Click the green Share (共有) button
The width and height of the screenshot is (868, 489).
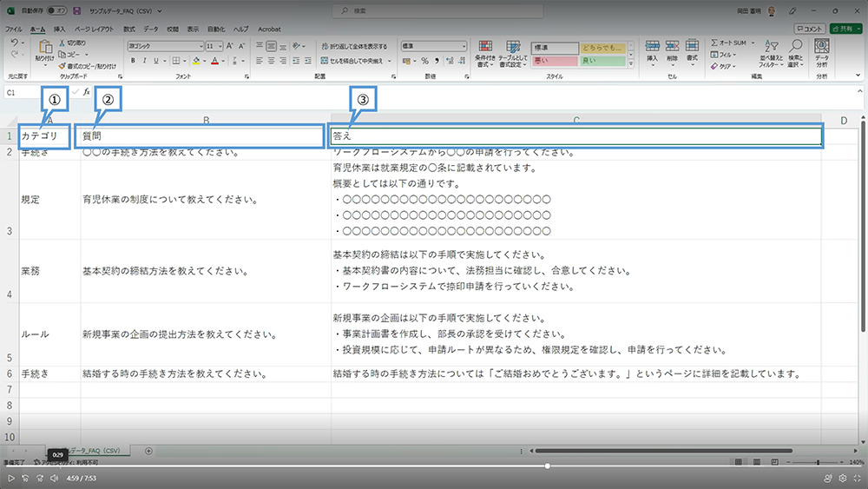[845, 29]
